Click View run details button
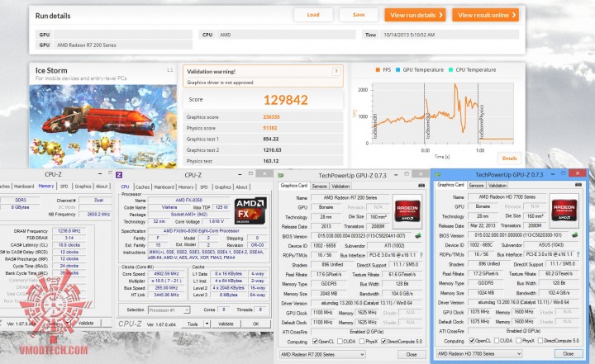 pyautogui.click(x=415, y=15)
